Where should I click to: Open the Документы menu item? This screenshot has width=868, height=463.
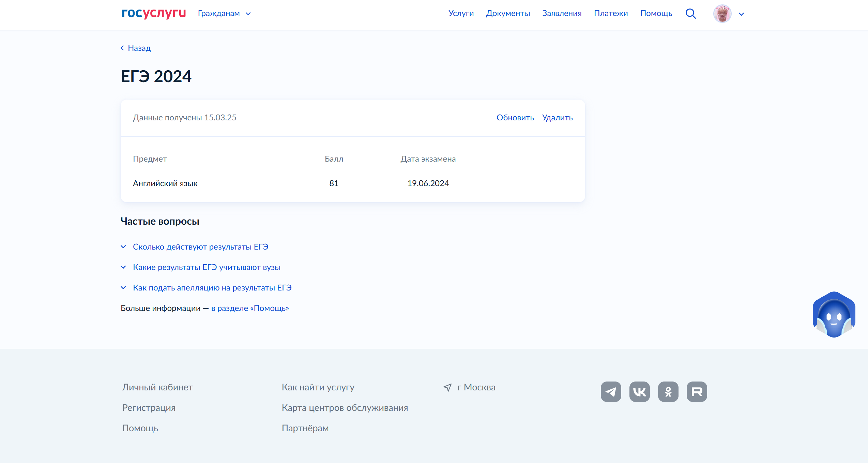508,13
